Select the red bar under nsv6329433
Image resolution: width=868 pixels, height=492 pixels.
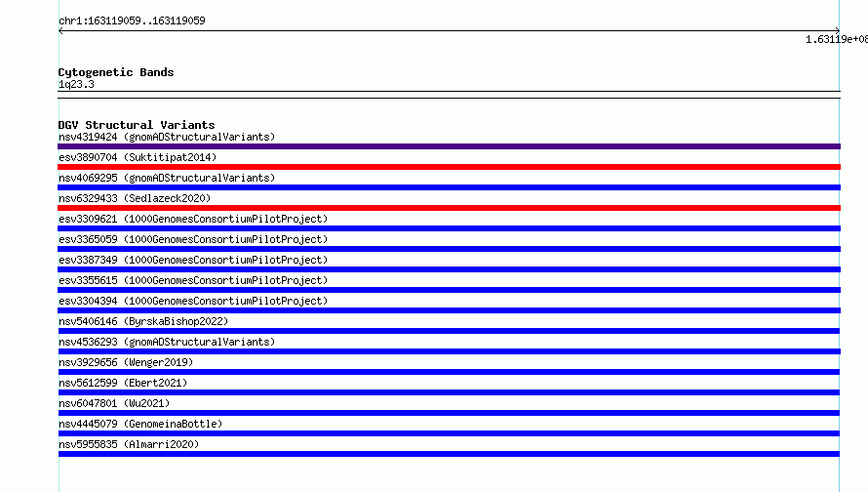coord(449,208)
